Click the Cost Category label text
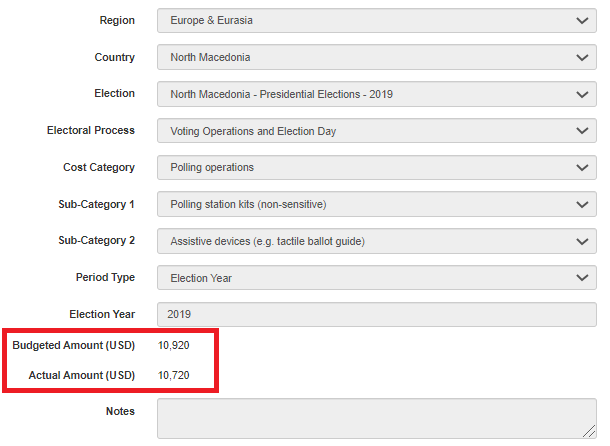The width and height of the screenshot is (610, 446). tap(98, 168)
